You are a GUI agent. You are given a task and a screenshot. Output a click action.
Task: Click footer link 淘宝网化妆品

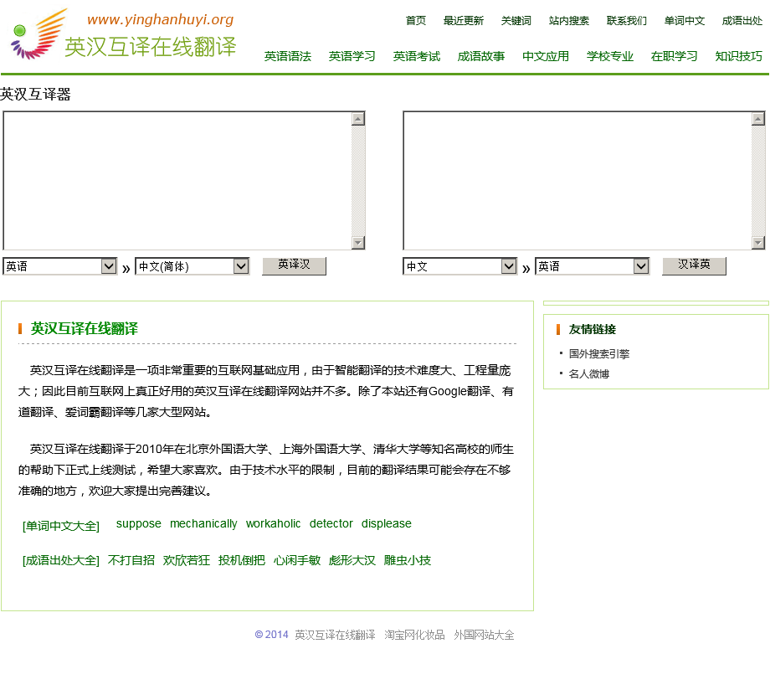(x=414, y=636)
